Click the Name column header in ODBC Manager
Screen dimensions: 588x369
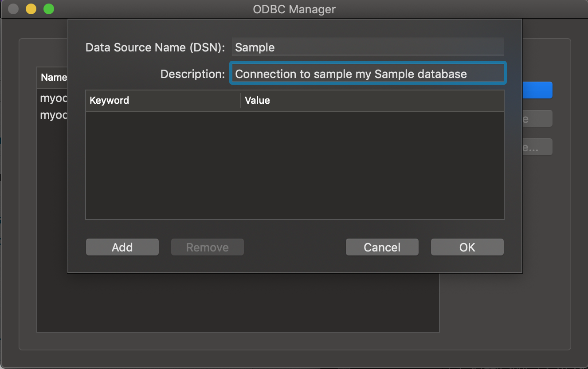point(53,77)
